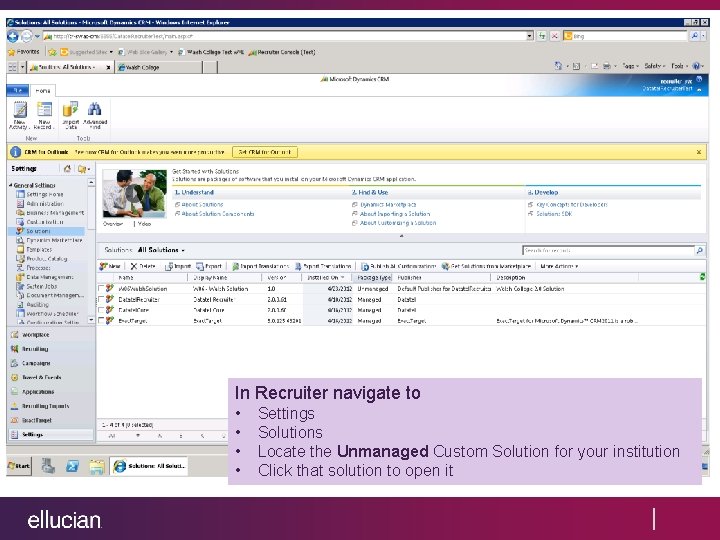Screen dimensions: 720x540
Task: Click the New solution toolbar button
Action: tap(110, 266)
